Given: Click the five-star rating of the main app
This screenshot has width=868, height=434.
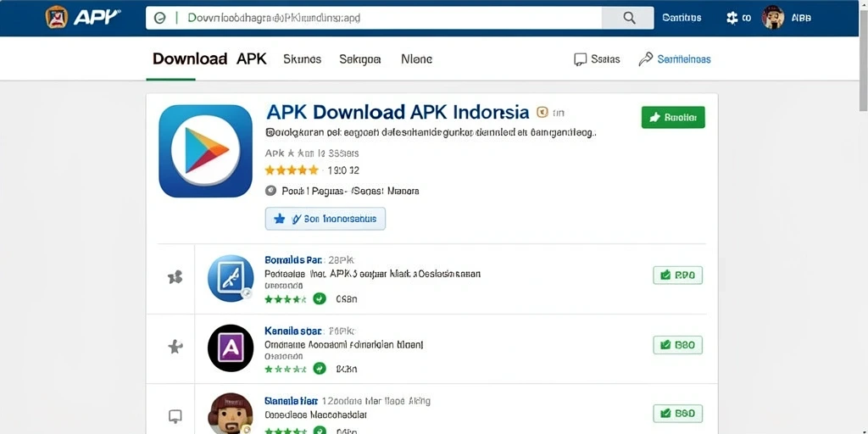Looking at the screenshot, I should [292, 170].
